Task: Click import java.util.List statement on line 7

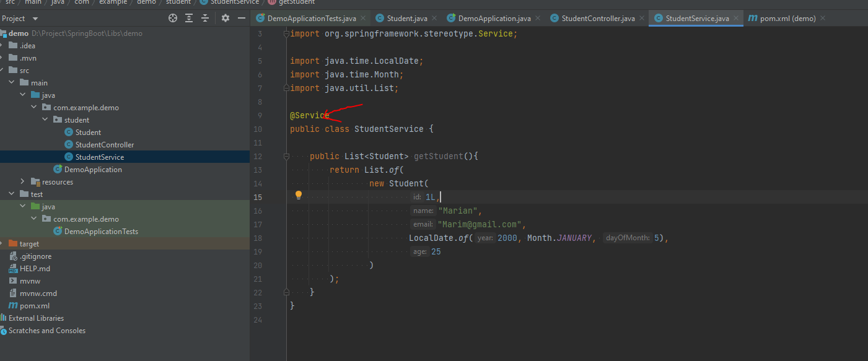Action: [x=344, y=89]
